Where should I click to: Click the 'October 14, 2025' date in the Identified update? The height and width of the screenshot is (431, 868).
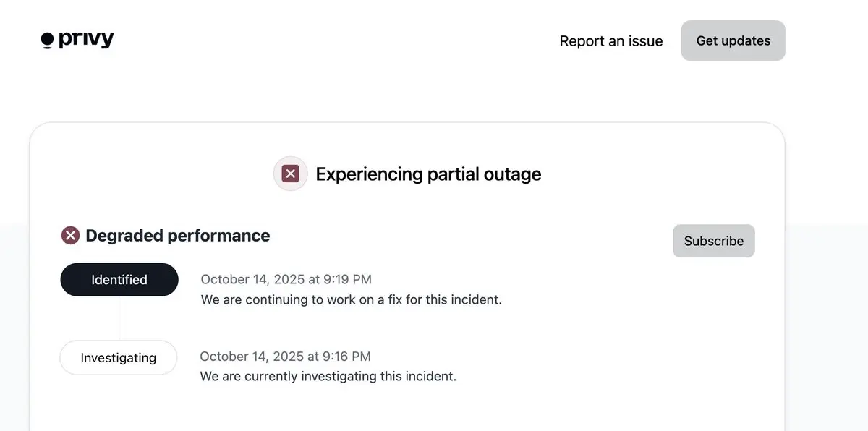tap(251, 279)
